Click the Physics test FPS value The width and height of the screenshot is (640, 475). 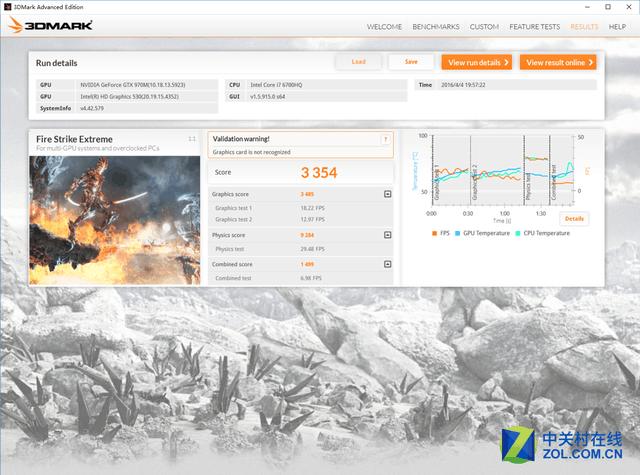313,249
